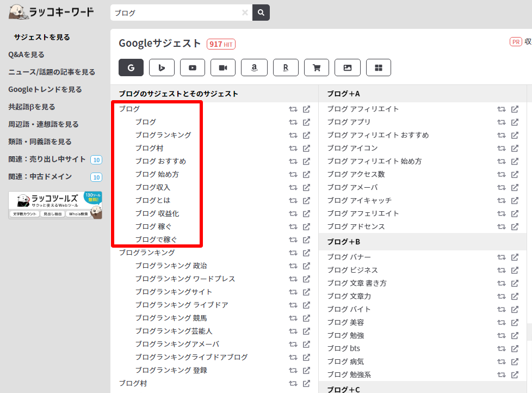Select the Rakuten suggest source icon
This screenshot has height=393, width=532.
point(286,67)
